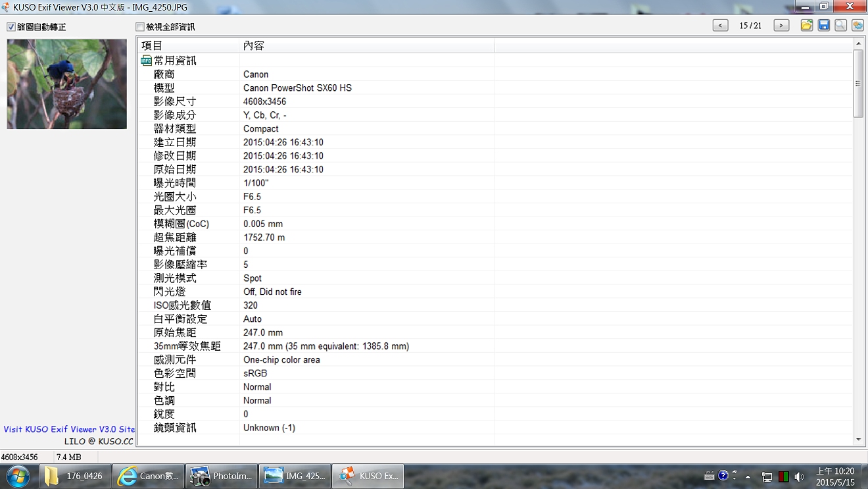Click the One-chip color area value
This screenshot has height=489, width=868.
coord(281,360)
